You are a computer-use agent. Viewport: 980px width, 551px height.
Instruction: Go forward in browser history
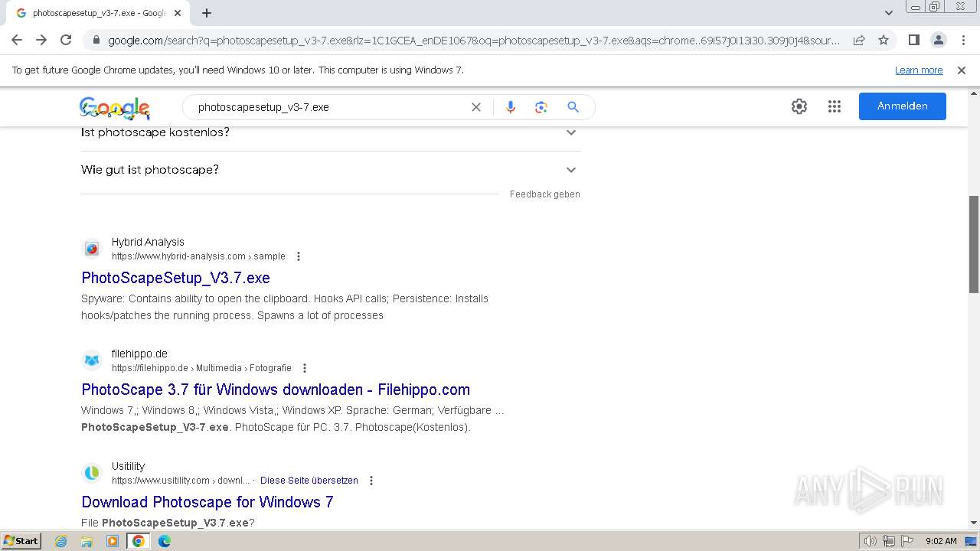(41, 40)
